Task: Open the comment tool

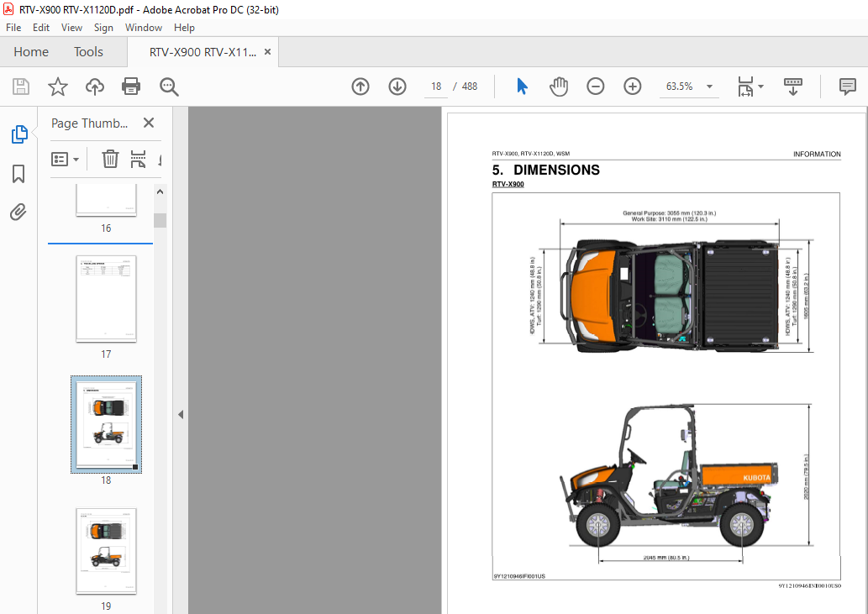Action: [848, 87]
